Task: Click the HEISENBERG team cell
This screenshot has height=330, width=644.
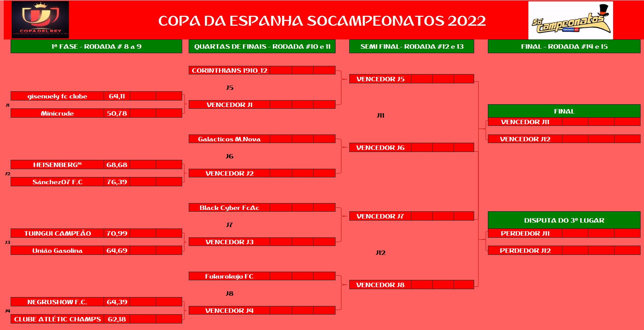Action: coord(57,165)
